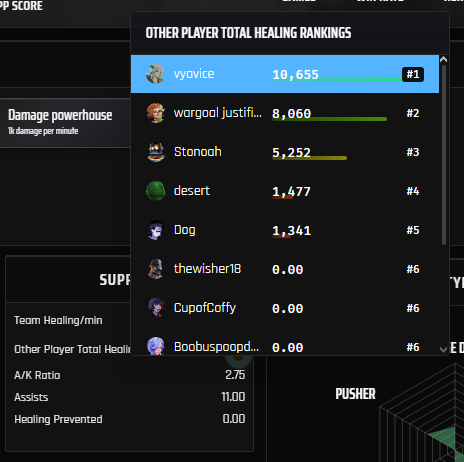The width and height of the screenshot is (464, 462).
Task: Click thewisher18's player avatar
Action: 156,269
